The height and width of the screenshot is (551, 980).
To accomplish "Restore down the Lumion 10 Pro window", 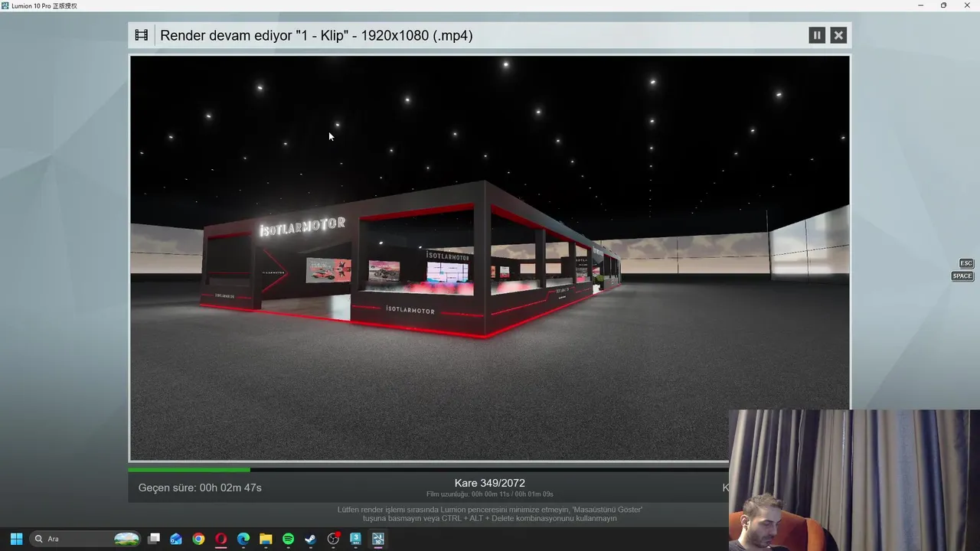I will coord(943,5).
